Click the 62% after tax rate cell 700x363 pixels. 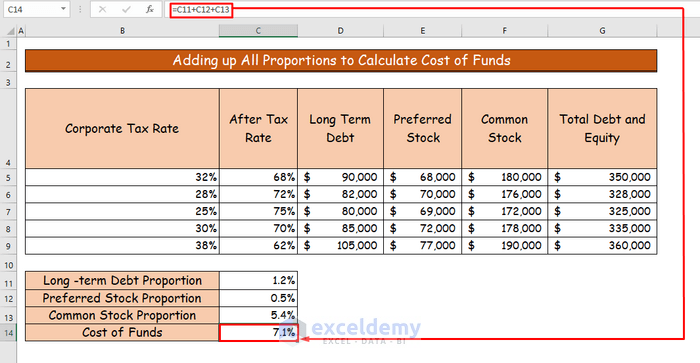(x=258, y=246)
